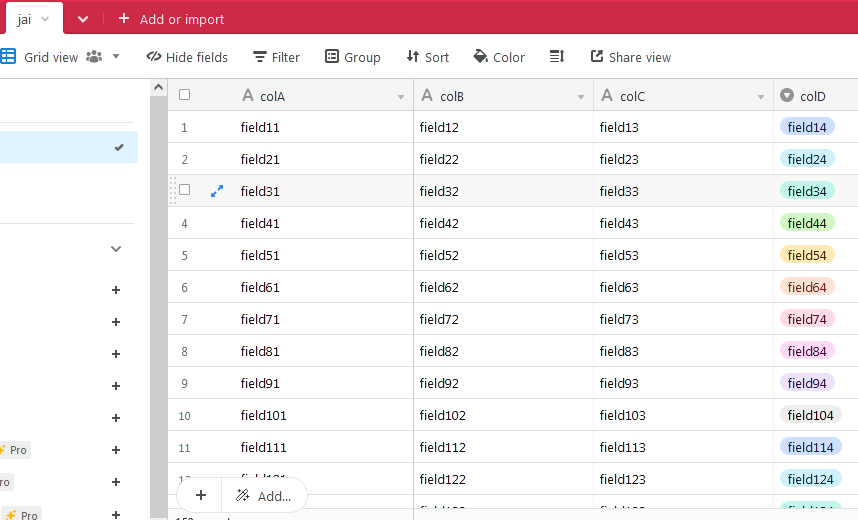Open the tables list chevron
Image resolution: width=858 pixels, height=520 pixels.
coord(83,19)
